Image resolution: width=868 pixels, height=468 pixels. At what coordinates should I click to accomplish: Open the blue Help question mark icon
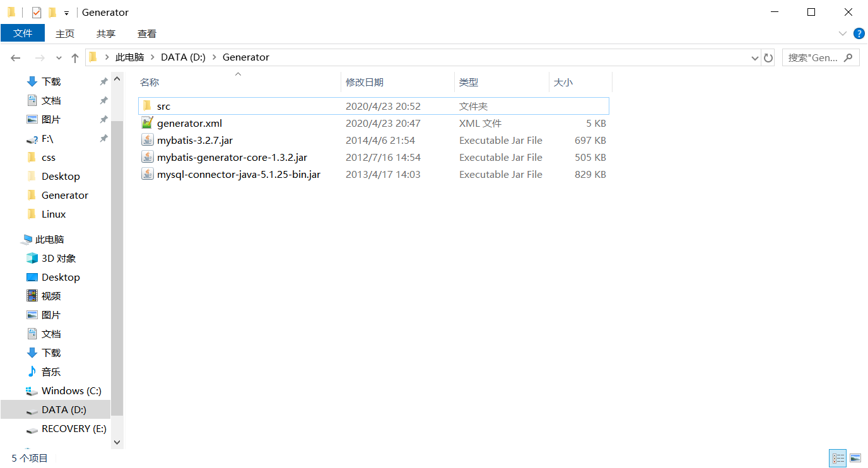pyautogui.click(x=859, y=33)
